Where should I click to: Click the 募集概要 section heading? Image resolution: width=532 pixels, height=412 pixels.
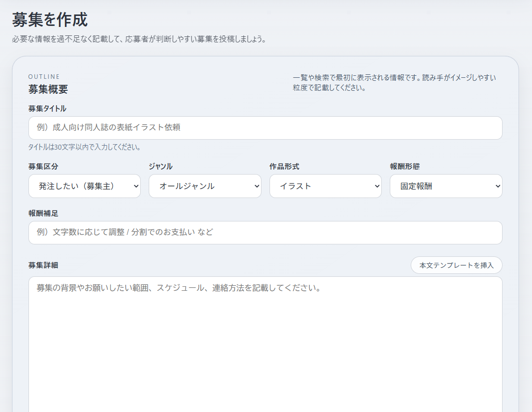tap(48, 89)
